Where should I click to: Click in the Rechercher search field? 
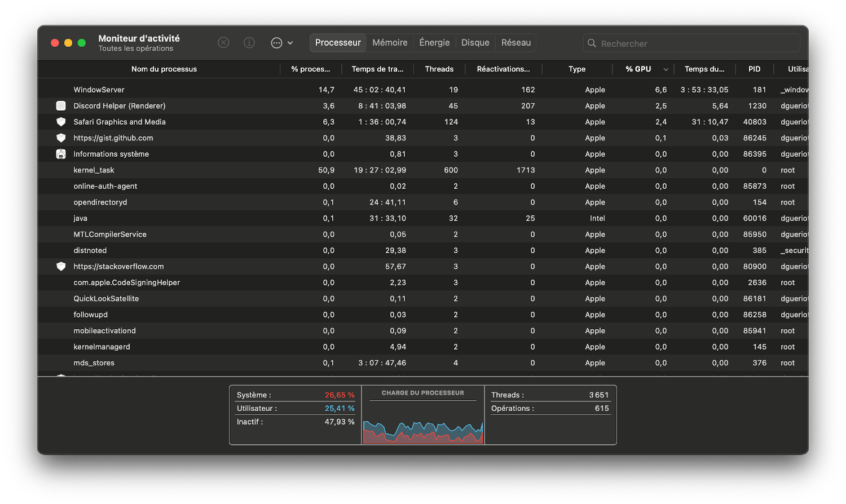(x=691, y=43)
